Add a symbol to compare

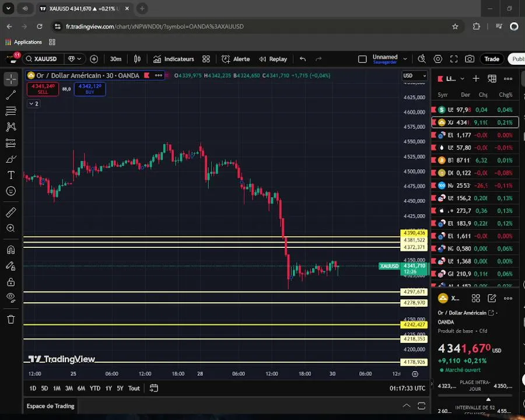click(x=94, y=59)
